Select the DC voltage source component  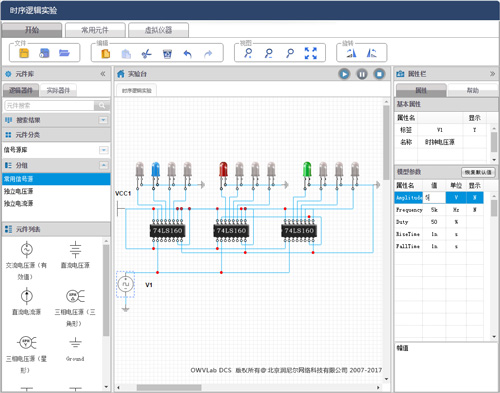(x=75, y=255)
